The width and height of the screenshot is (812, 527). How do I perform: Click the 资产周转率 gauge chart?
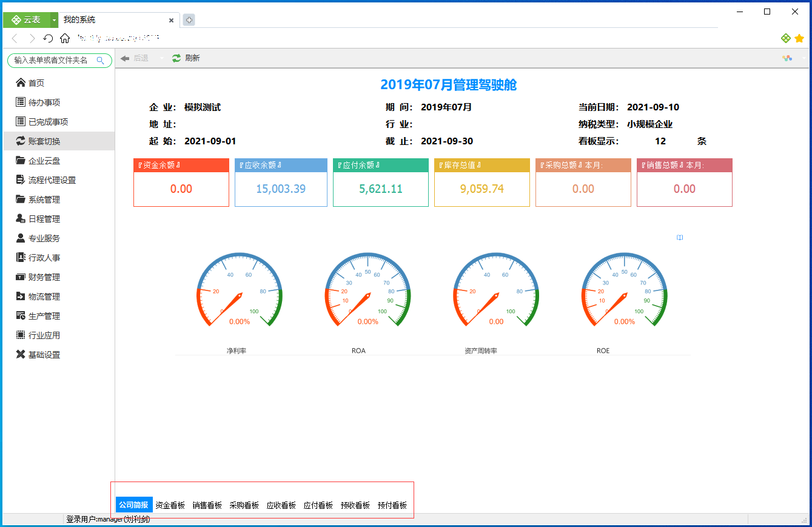click(x=496, y=290)
